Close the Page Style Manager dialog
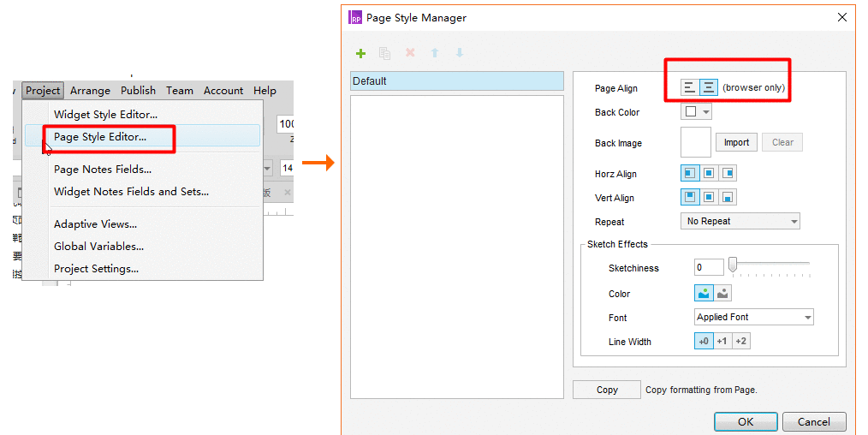Image resolution: width=868 pixels, height=435 pixels. pyautogui.click(x=842, y=17)
